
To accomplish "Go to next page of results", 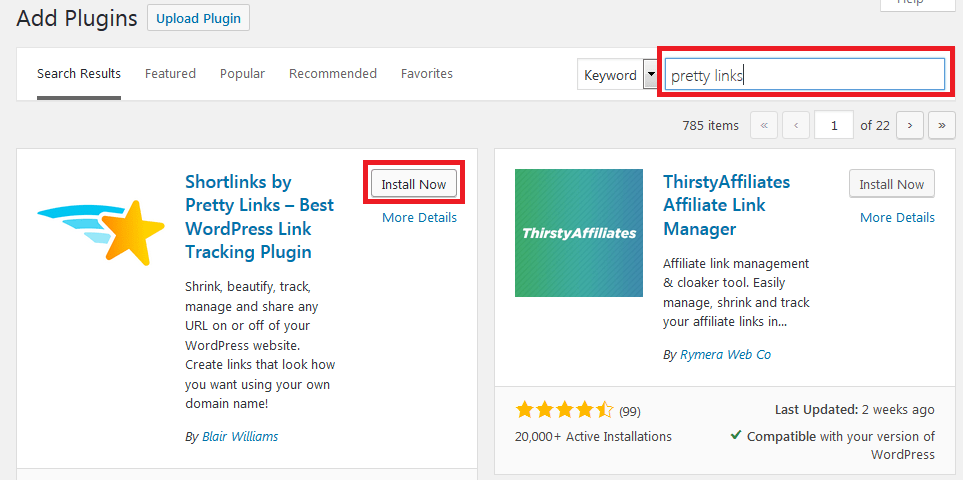I will point(910,125).
